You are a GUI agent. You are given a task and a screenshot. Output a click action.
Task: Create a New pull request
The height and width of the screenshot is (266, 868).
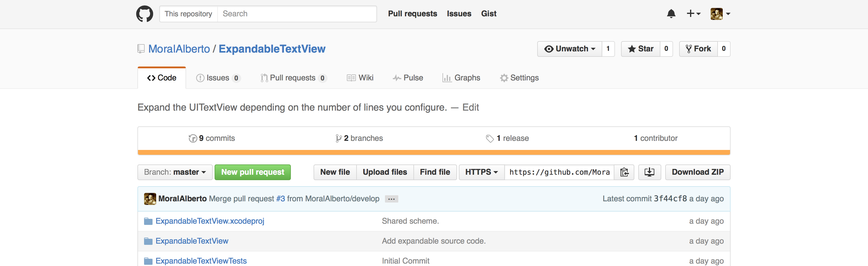tap(253, 172)
